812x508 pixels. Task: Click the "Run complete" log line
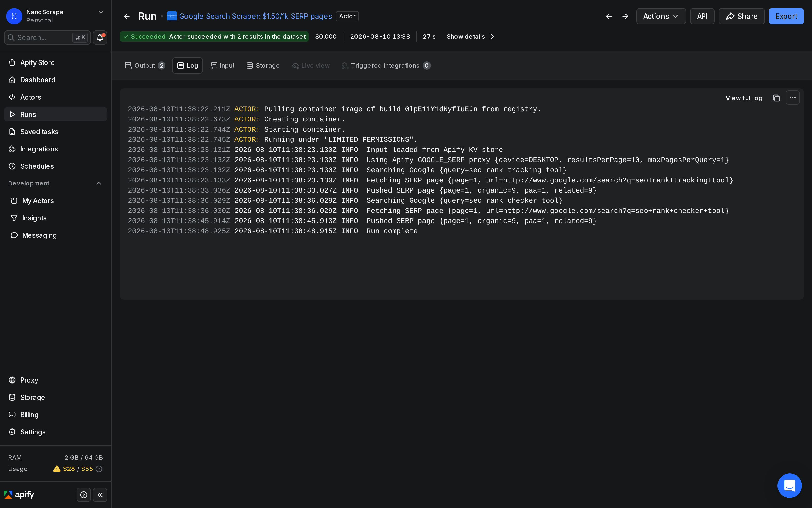pyautogui.click(x=273, y=231)
